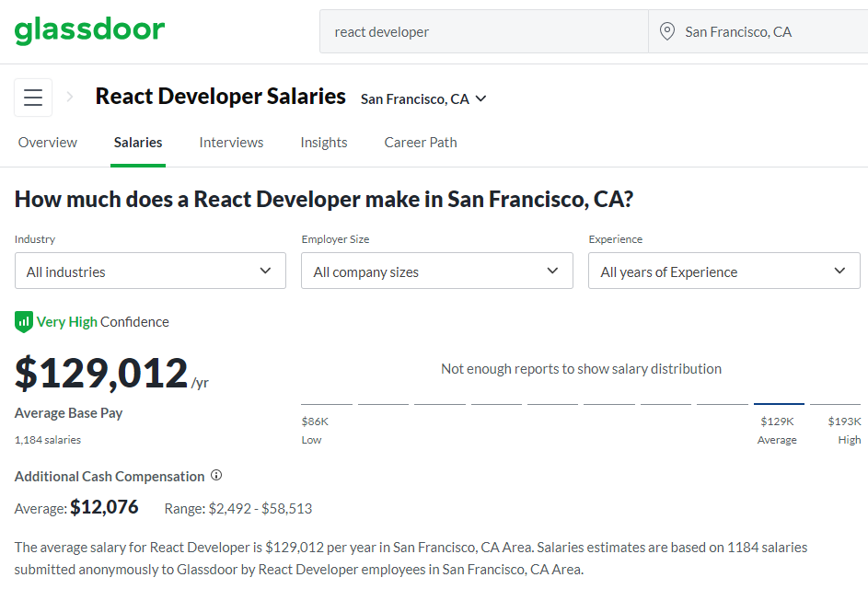
Task: Expand the San Francisco, CA title dropdown
Action: click(423, 99)
